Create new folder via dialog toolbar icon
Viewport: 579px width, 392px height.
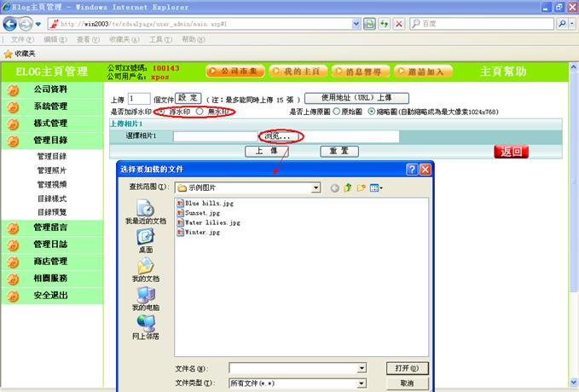pos(361,187)
